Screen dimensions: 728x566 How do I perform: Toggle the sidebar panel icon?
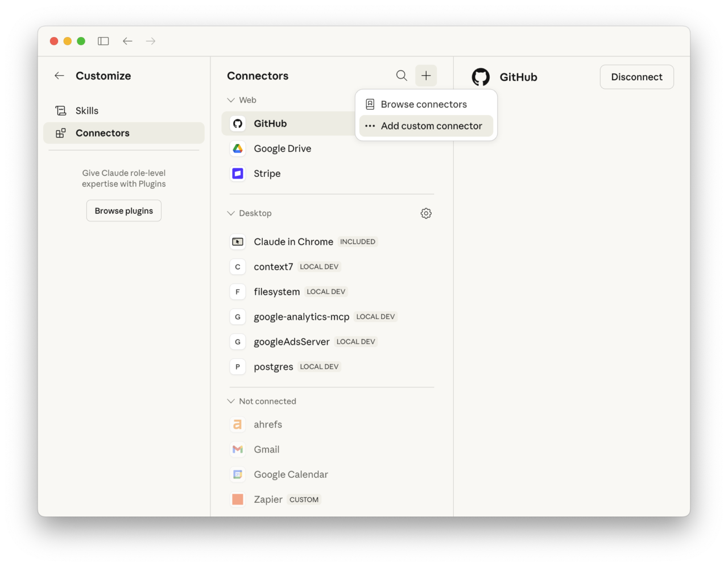103,41
